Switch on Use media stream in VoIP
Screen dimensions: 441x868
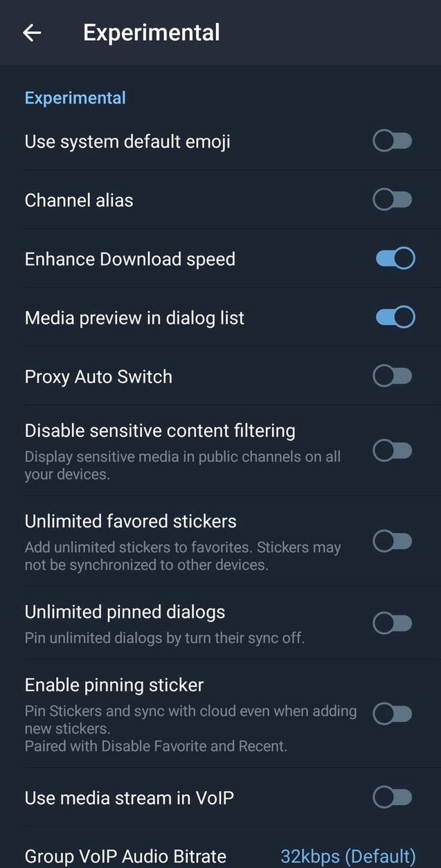[x=392, y=797]
